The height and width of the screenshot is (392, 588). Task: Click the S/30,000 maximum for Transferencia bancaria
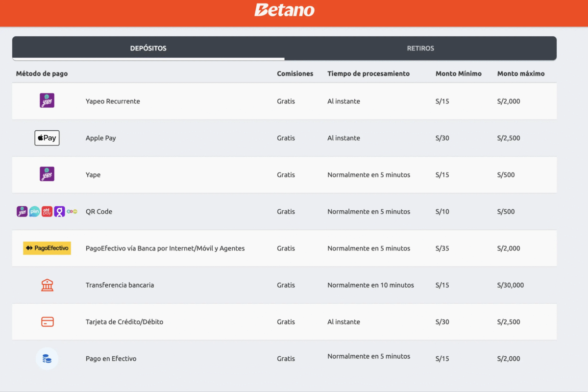[x=511, y=285]
